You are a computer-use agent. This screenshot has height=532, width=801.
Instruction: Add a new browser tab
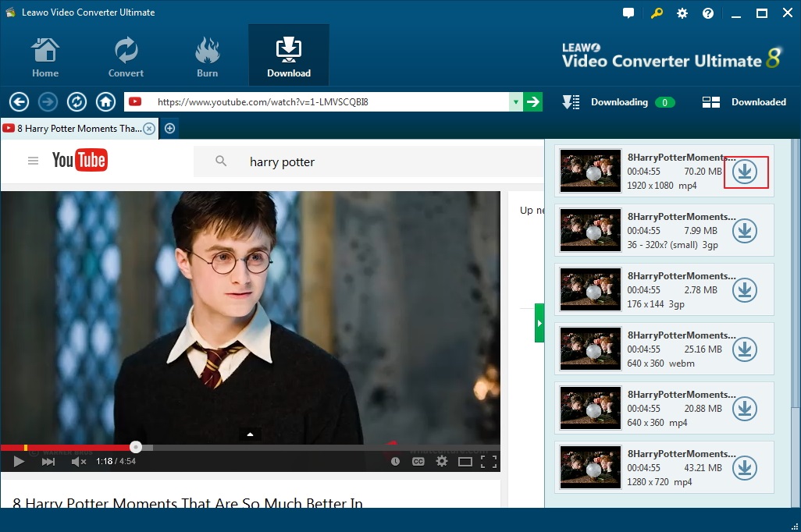[x=169, y=129]
